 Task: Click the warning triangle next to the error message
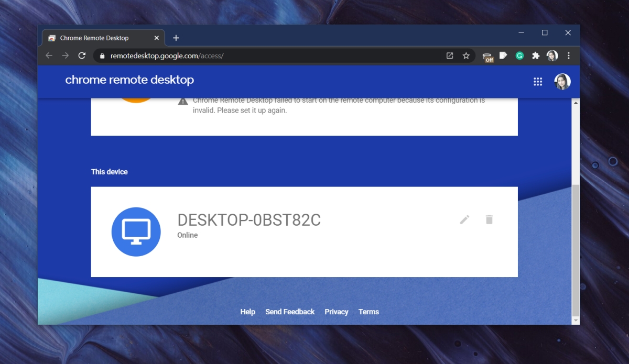click(183, 100)
